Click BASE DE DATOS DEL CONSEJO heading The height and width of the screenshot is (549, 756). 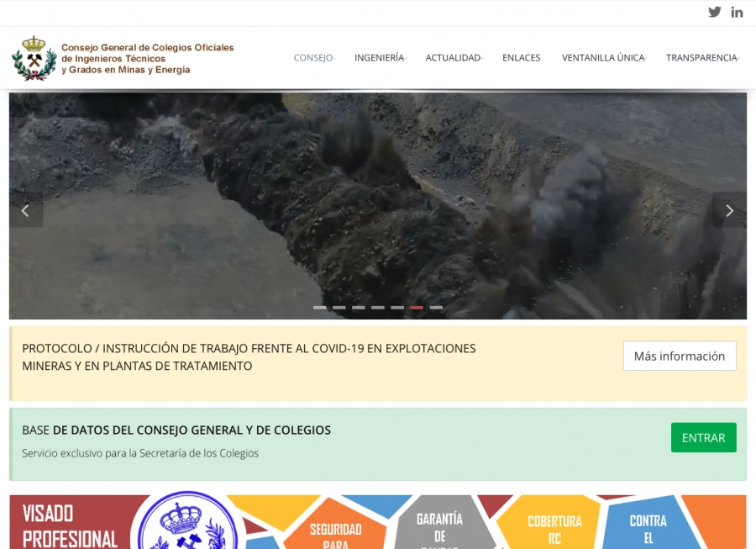[x=176, y=430]
